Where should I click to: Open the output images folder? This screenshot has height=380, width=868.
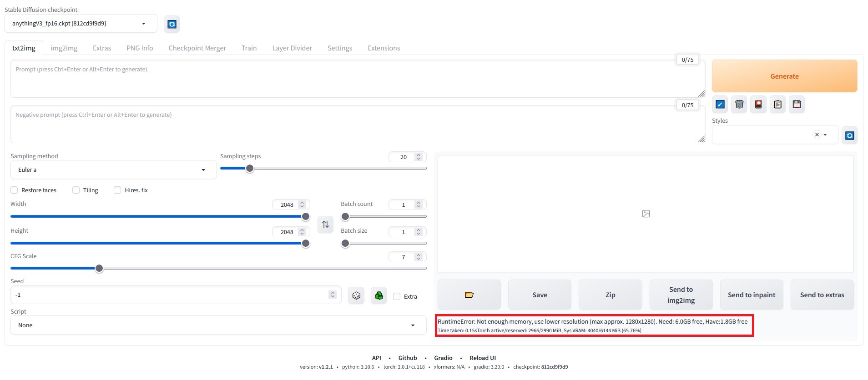(469, 295)
